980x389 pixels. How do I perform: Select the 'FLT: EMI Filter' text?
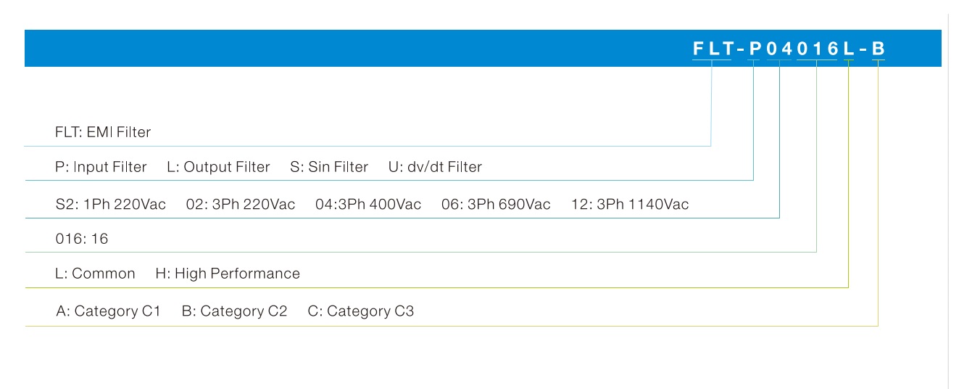pos(103,132)
